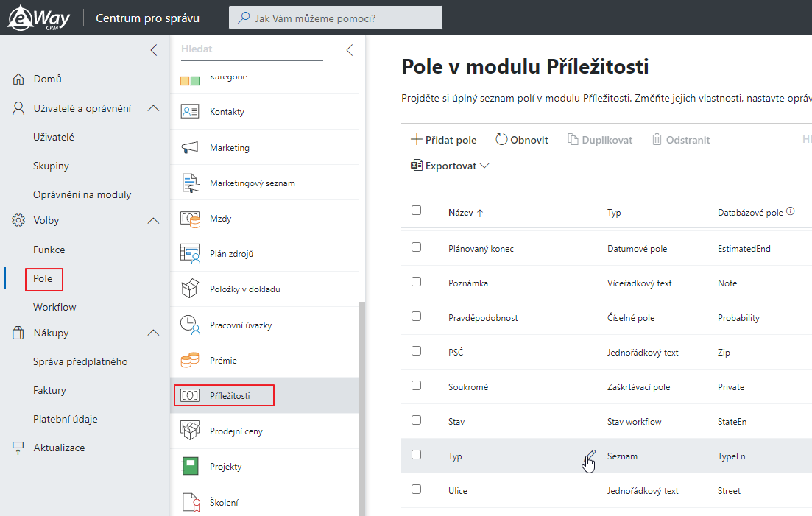Click the Název sort arrow icon
Viewport: 812px width, 516px height.
click(x=480, y=212)
